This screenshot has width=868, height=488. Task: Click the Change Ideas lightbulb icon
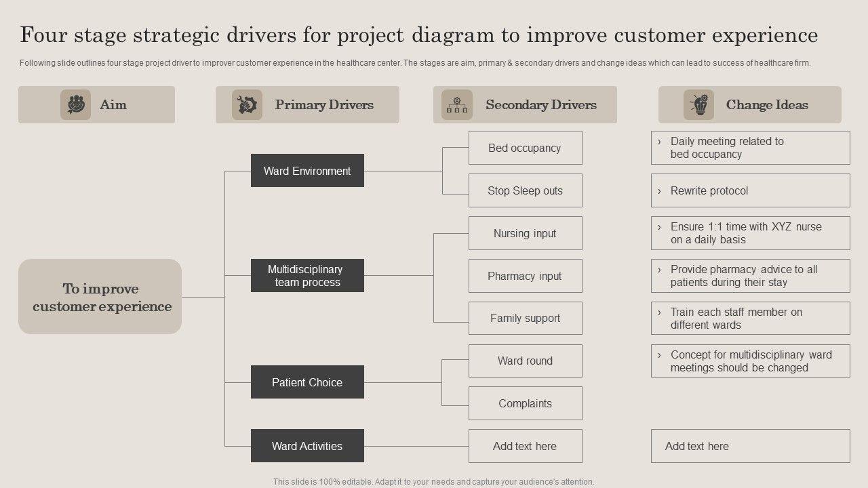click(698, 105)
